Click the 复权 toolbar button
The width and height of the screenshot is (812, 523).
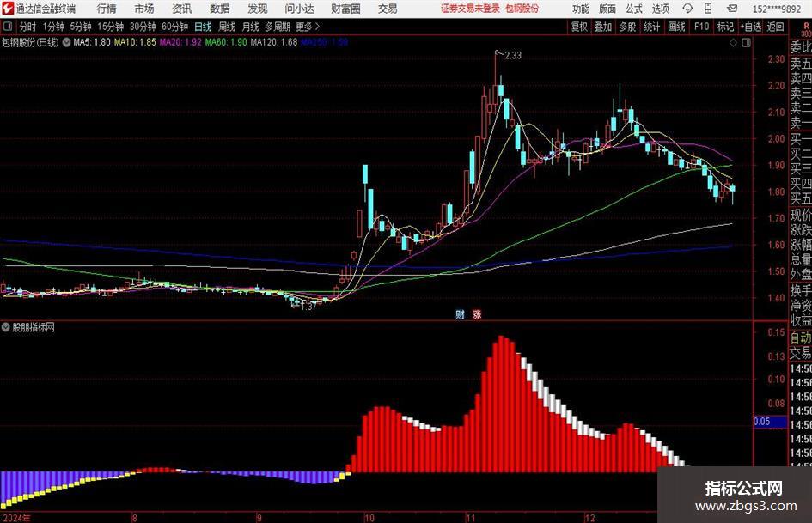point(579,27)
